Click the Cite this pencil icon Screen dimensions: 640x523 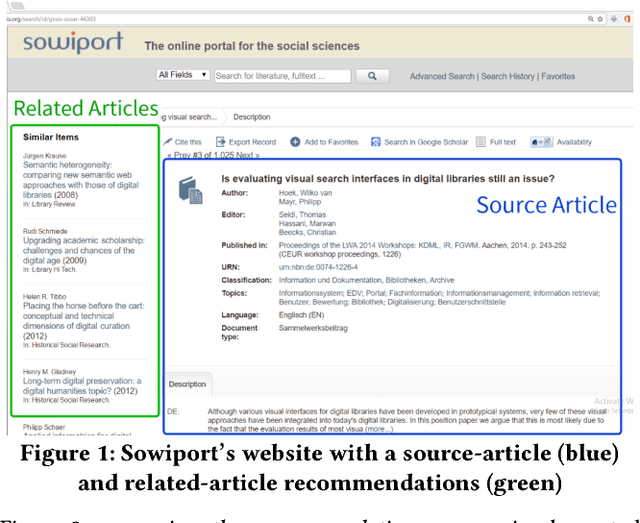click(168, 142)
